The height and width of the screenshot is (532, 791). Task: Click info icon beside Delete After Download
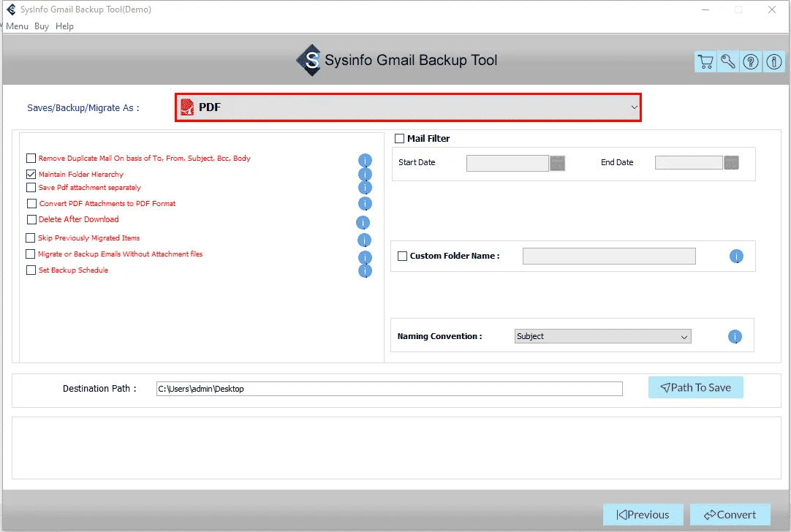click(x=363, y=222)
